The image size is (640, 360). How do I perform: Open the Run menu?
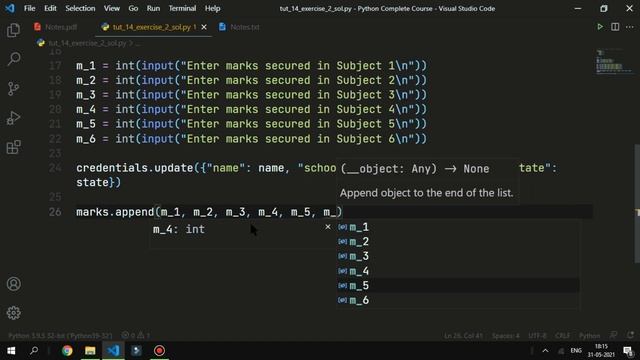coord(153,8)
